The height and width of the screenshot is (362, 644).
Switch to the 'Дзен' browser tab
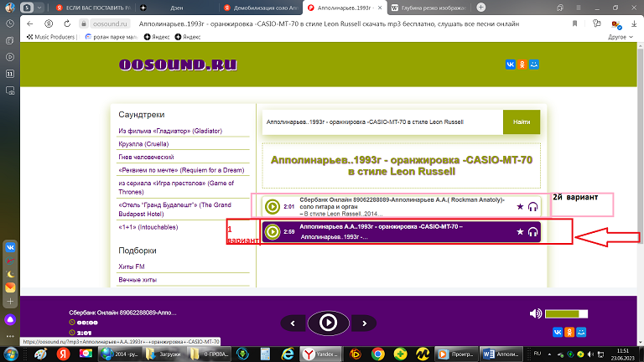point(177,8)
